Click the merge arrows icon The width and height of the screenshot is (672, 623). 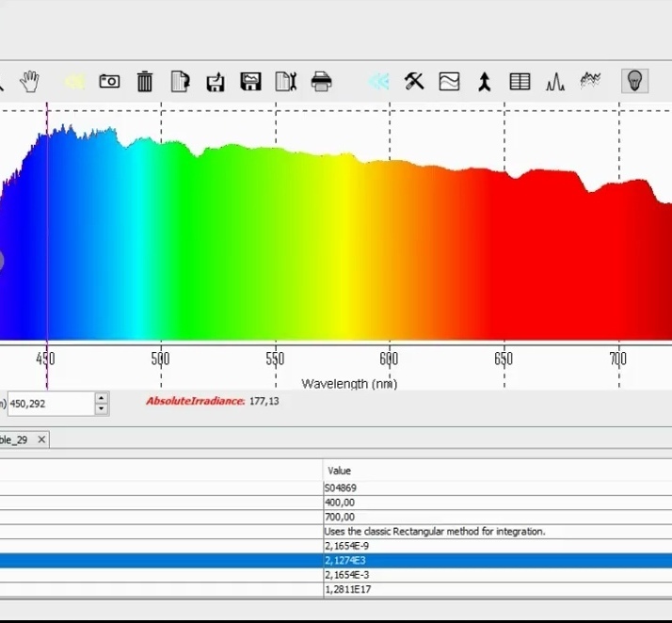click(484, 82)
